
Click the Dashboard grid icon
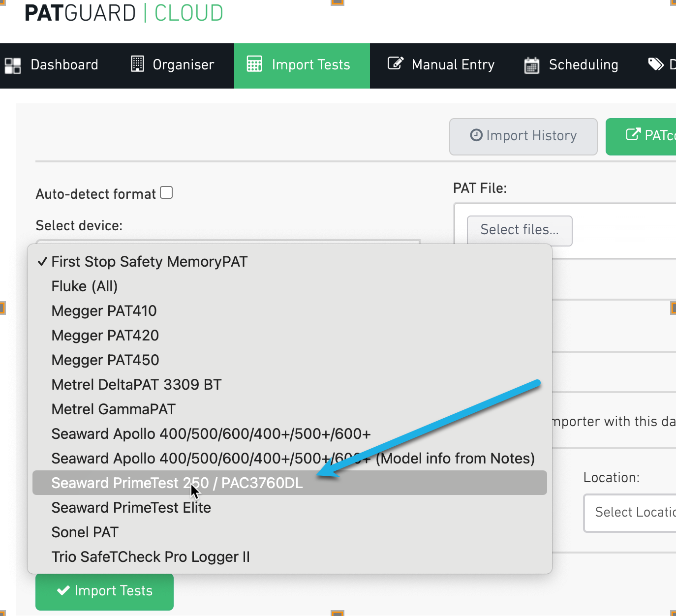point(13,65)
